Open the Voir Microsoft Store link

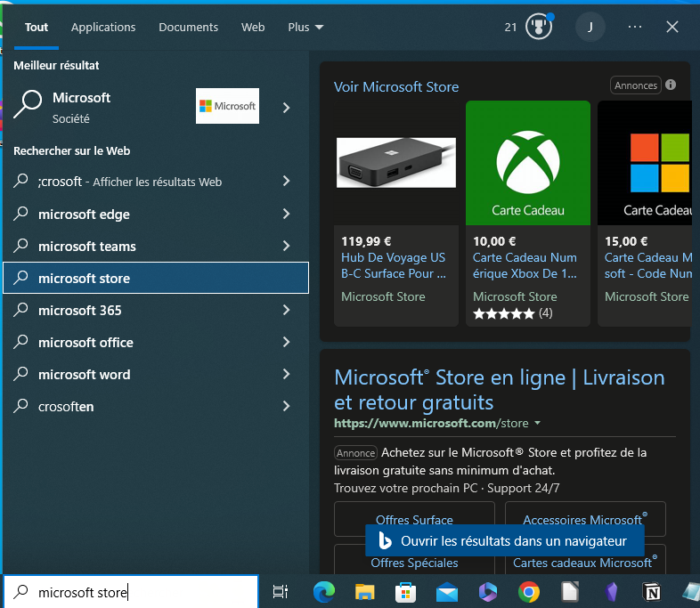coord(396,86)
